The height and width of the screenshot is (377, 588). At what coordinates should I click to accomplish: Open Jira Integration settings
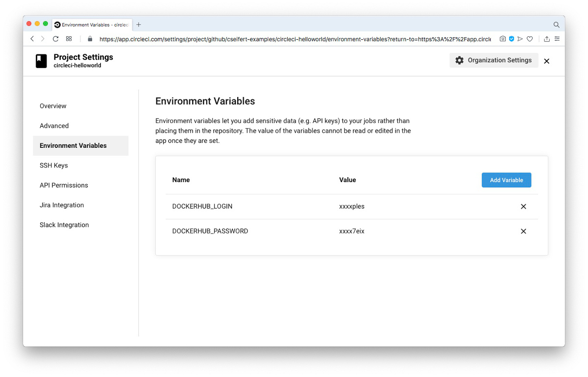tap(62, 205)
